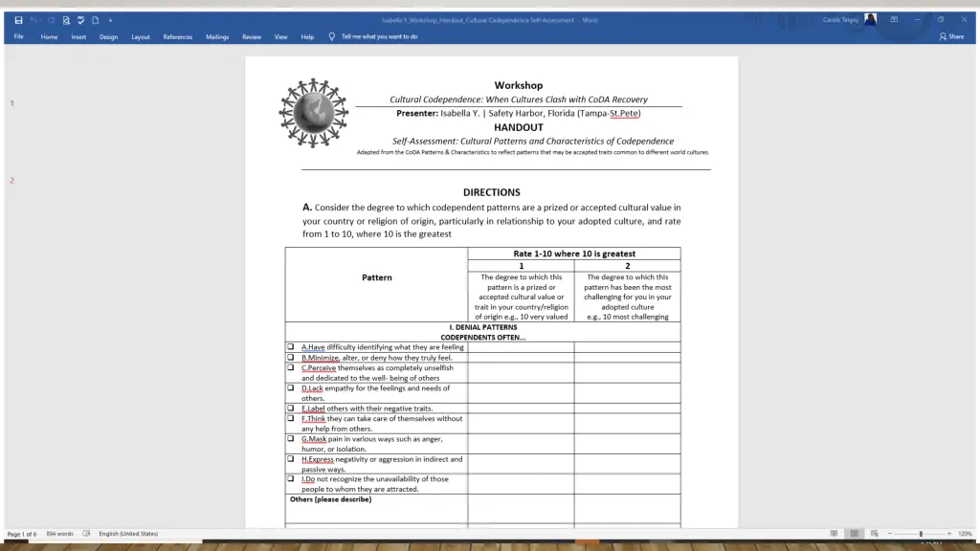980x551 pixels.
Task: Open Carole Talgoy account profile picture
Action: (x=870, y=19)
